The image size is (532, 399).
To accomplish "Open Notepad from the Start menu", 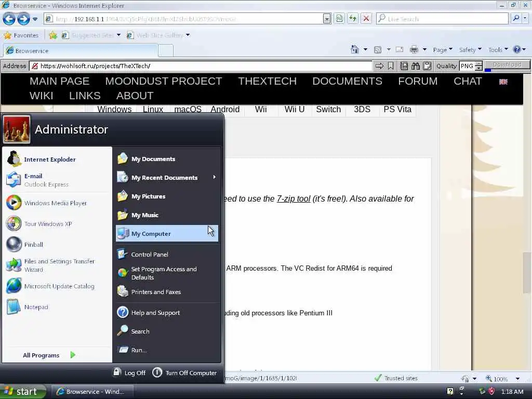I will [x=57, y=307].
